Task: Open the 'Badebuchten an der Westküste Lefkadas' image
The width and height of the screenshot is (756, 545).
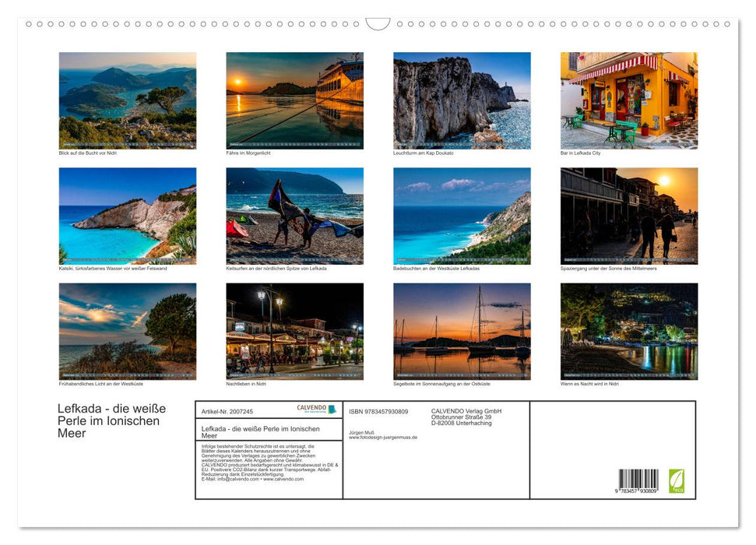Action: (461, 216)
